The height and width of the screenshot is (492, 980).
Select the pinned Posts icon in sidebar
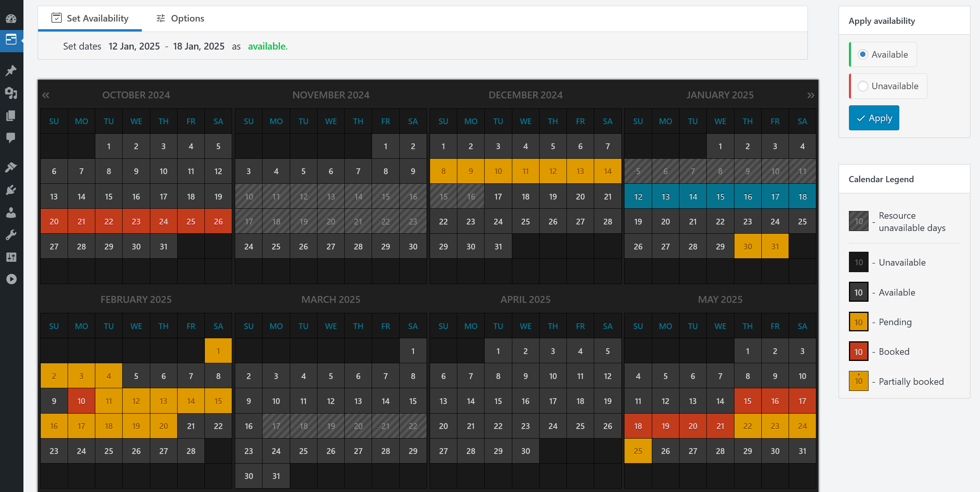[12, 70]
